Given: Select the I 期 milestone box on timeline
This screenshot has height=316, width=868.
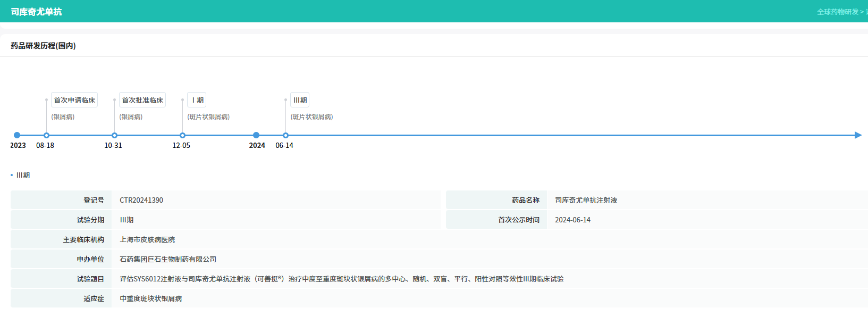Looking at the screenshot, I should tap(197, 100).
